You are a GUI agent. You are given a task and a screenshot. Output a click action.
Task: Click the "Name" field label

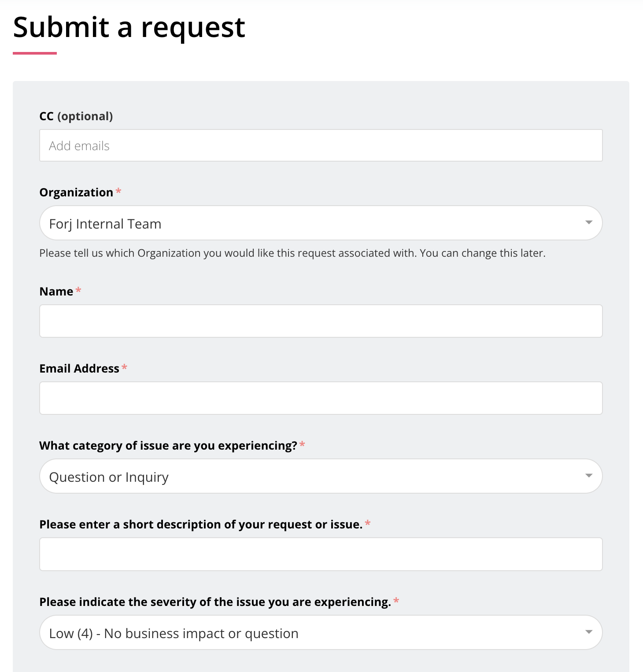point(56,292)
